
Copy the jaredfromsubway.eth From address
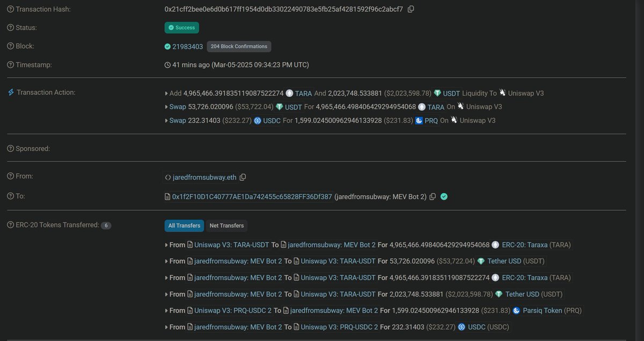(x=243, y=177)
